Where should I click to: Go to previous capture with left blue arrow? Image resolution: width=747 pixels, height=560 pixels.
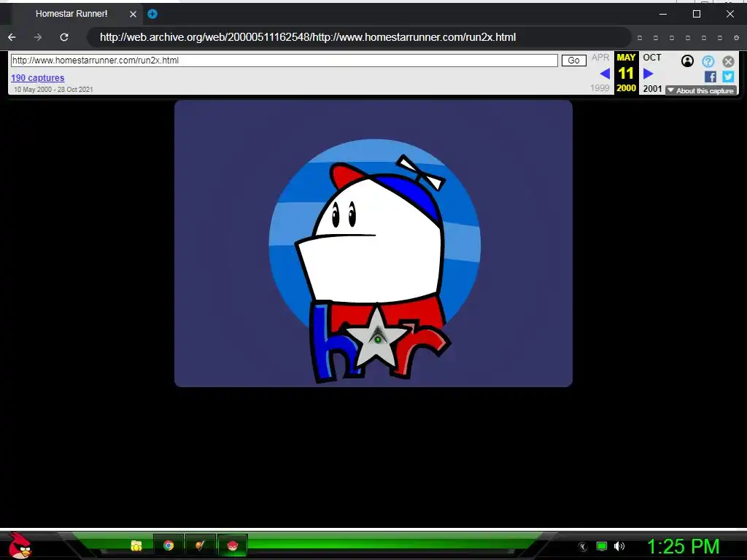(x=605, y=74)
